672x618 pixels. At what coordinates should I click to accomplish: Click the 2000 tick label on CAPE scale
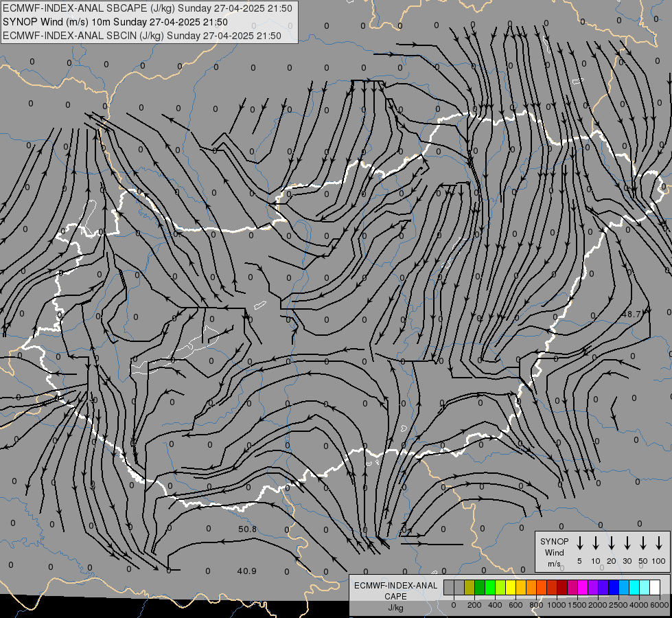[597, 605]
